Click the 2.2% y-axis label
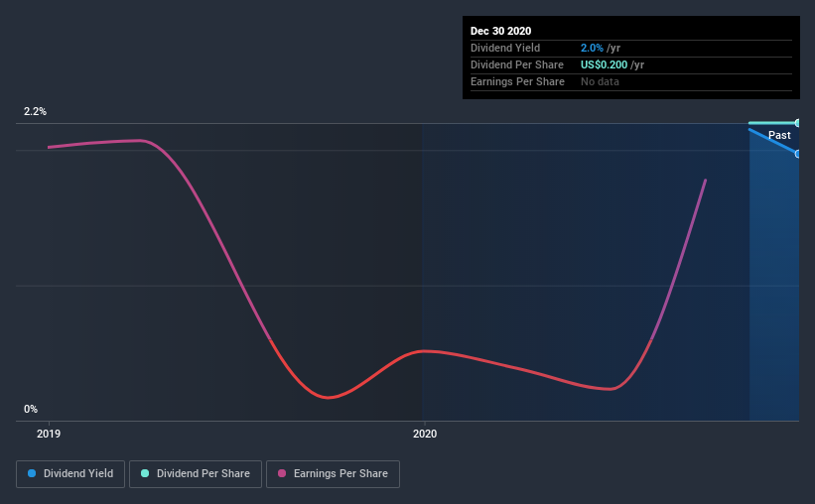 (x=35, y=111)
